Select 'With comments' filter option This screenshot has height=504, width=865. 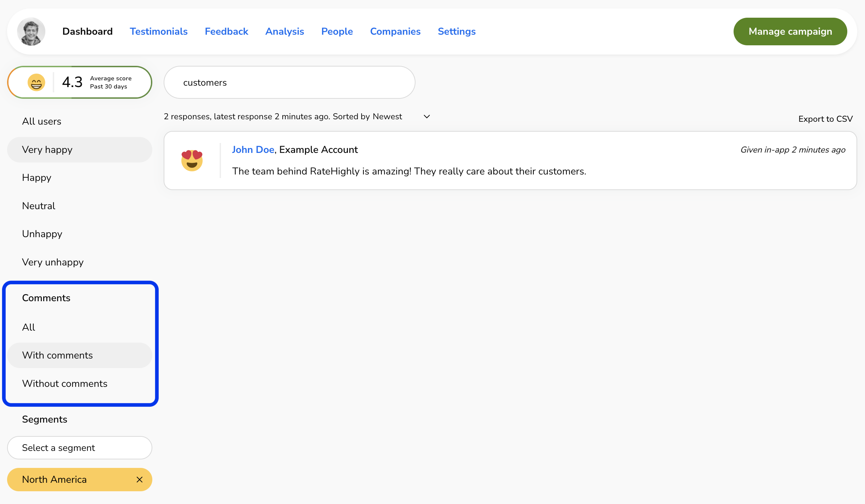(57, 355)
